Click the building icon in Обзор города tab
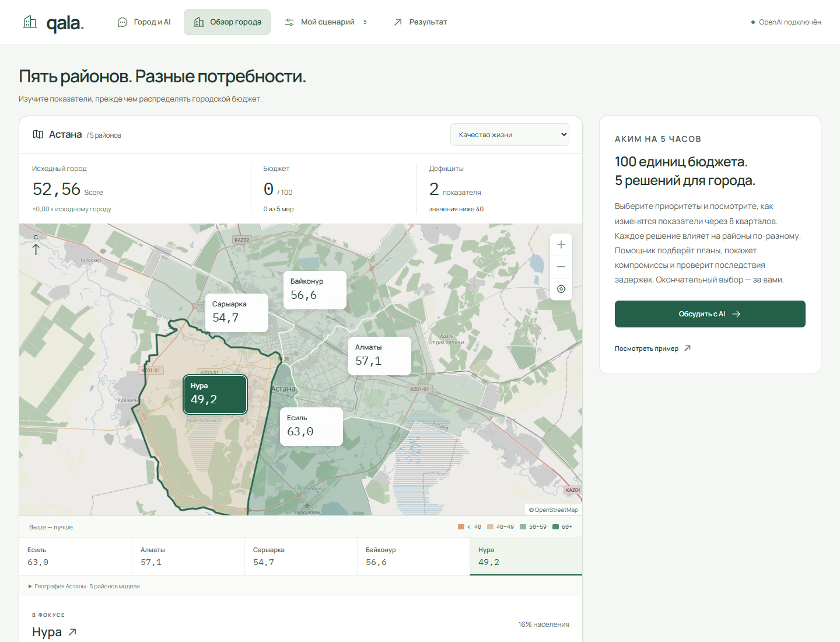 [x=199, y=22]
